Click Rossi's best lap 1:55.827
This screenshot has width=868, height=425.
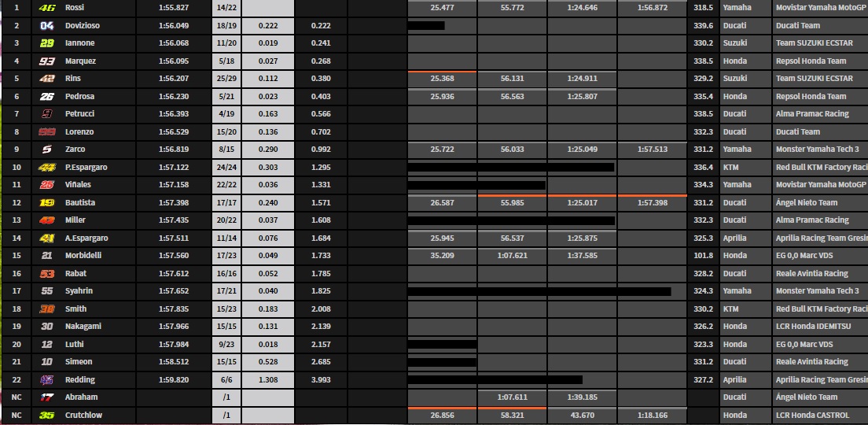[x=173, y=8]
